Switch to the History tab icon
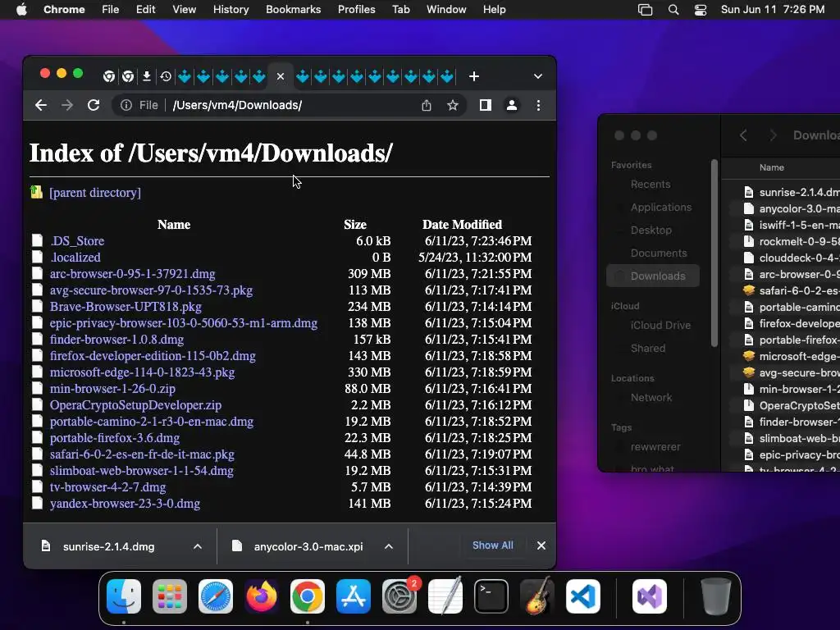The image size is (840, 630). coord(166,76)
